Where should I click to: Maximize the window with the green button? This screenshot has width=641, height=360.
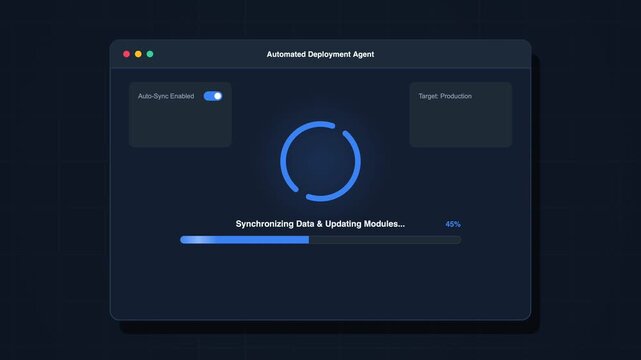tap(150, 54)
